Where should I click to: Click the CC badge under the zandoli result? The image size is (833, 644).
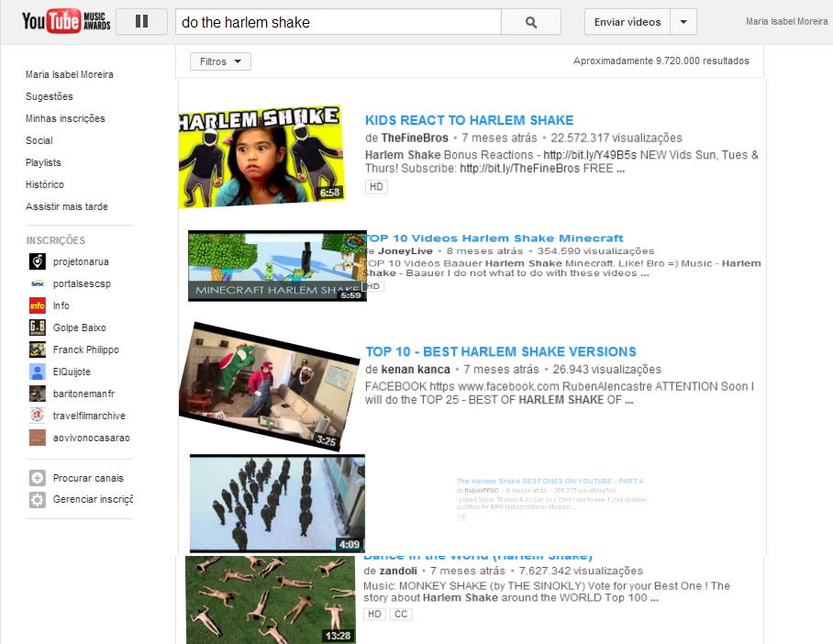[401, 614]
